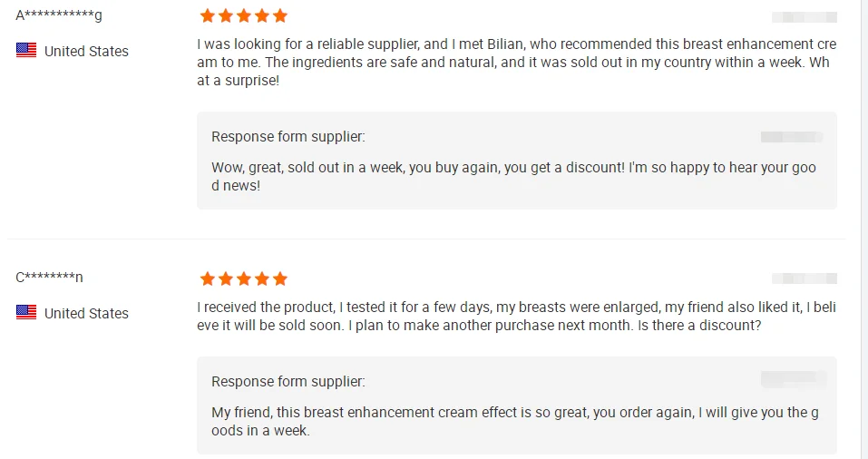
Task: Click the blurred date of the second review
Action: point(804,278)
